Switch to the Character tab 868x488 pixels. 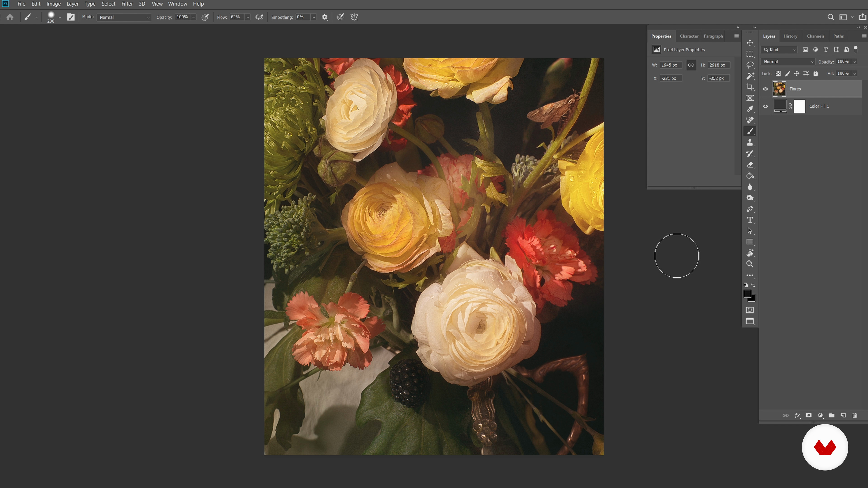tap(689, 36)
